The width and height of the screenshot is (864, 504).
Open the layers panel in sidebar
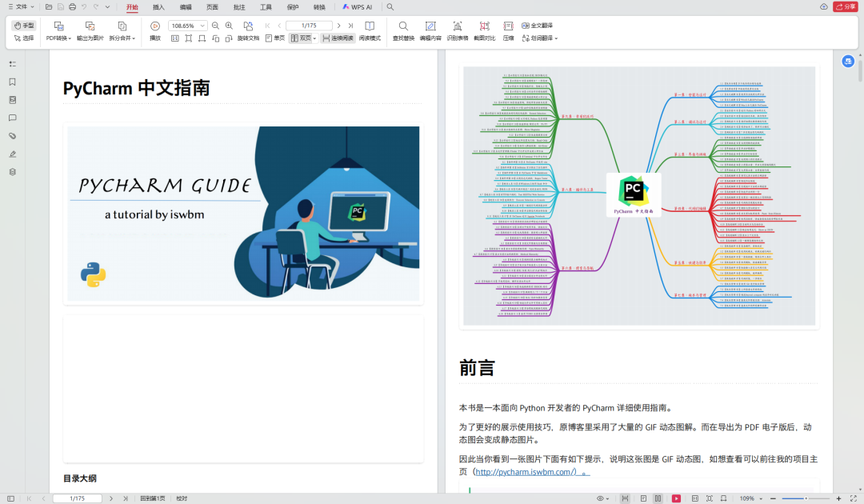(x=13, y=172)
